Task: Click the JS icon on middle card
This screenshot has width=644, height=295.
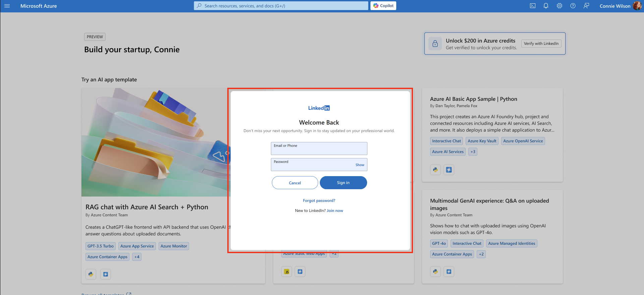Action: click(287, 272)
